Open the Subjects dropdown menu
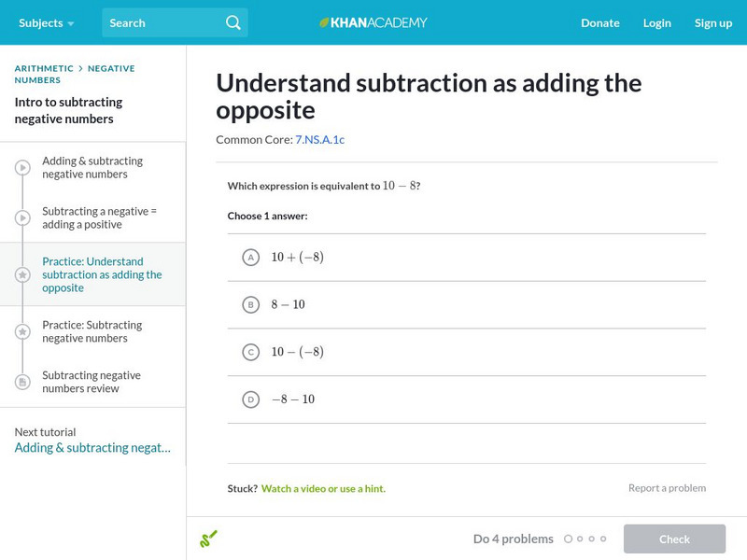The width and height of the screenshot is (747, 560). tap(46, 22)
